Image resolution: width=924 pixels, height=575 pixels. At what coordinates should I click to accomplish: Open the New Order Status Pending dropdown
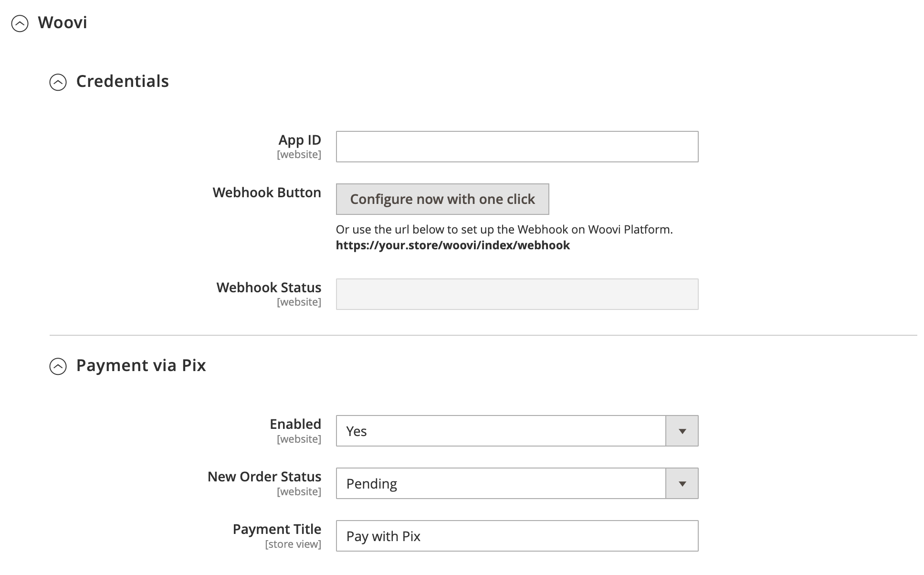(501, 483)
